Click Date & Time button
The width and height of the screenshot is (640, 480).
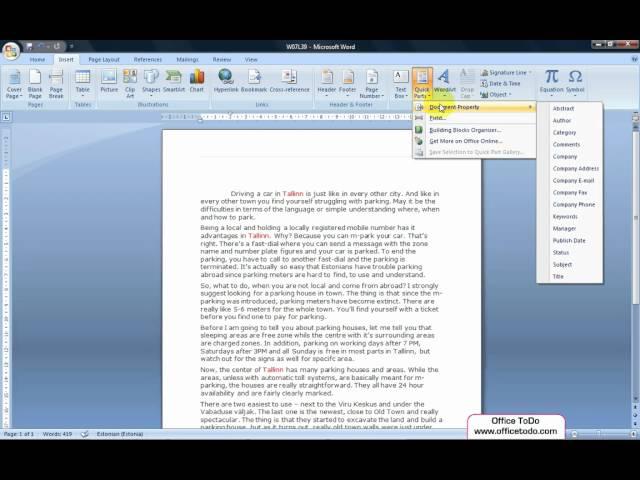504,84
